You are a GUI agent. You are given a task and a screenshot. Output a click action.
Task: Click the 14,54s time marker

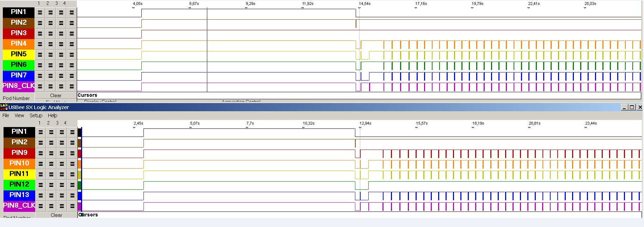point(364,4)
